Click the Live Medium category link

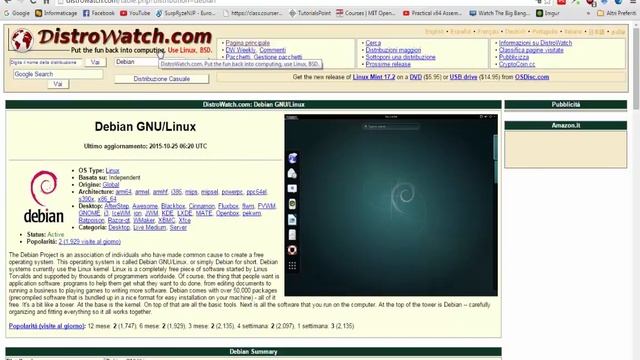tap(149, 228)
